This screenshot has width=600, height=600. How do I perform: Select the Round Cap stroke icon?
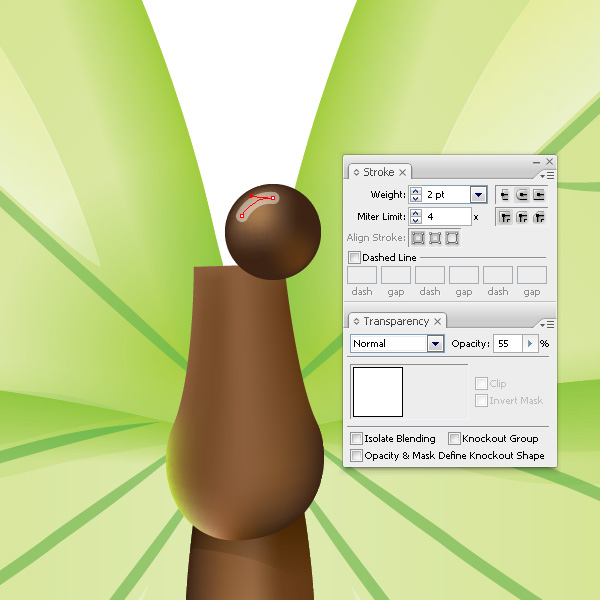522,195
